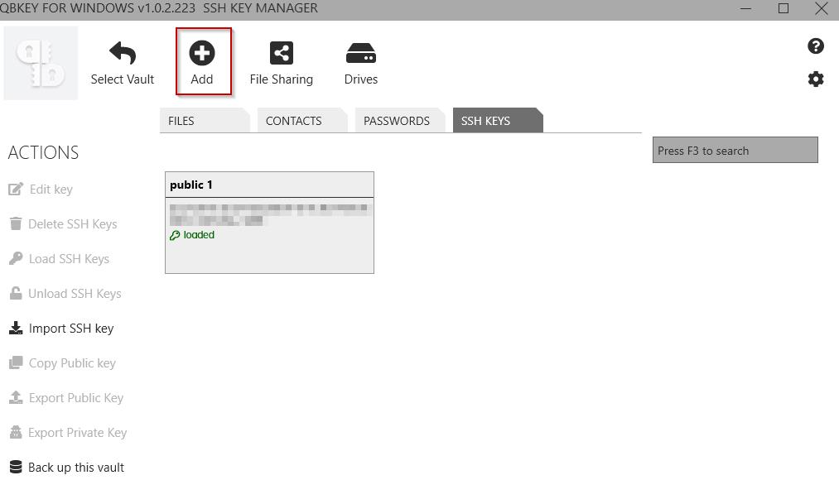Screen dimensions: 839x504
Task: Choose 'Back up this vault' action
Action: 76,467
